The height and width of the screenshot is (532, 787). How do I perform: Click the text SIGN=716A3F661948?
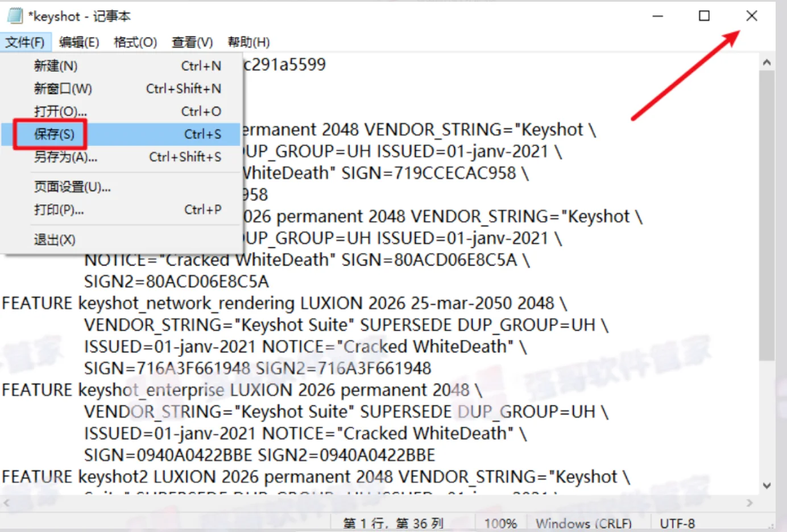(x=167, y=369)
